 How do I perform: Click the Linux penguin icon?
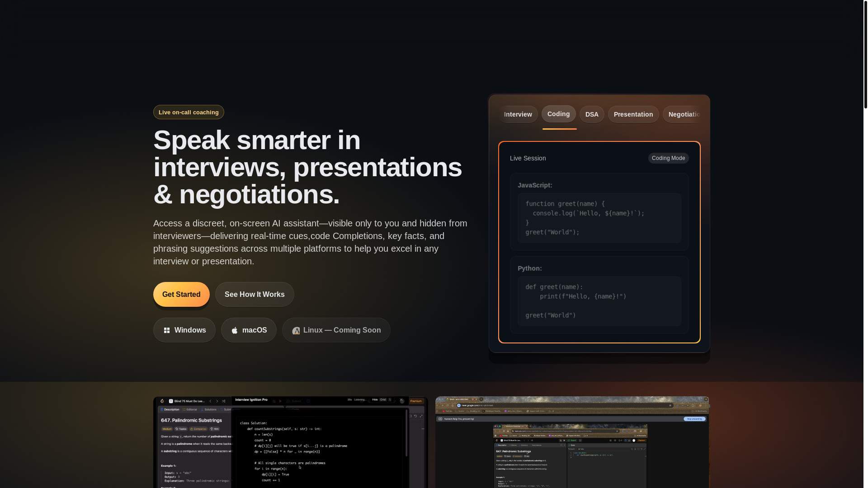point(296,331)
